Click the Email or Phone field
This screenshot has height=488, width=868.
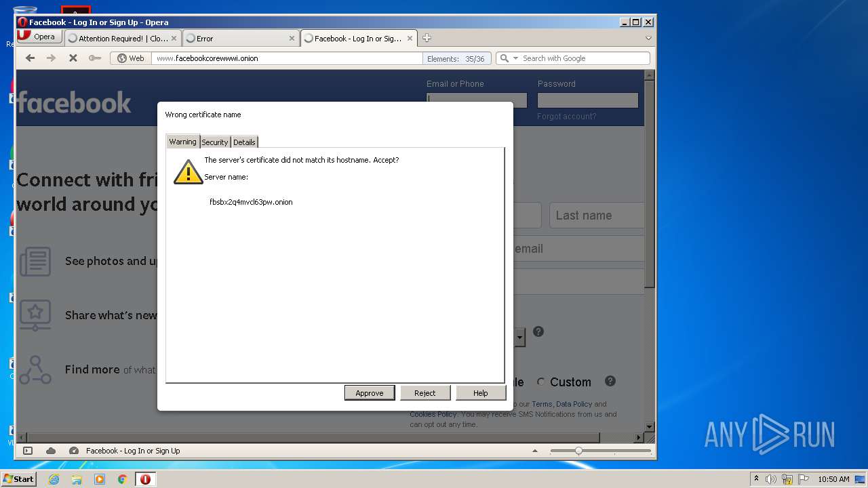(477, 100)
